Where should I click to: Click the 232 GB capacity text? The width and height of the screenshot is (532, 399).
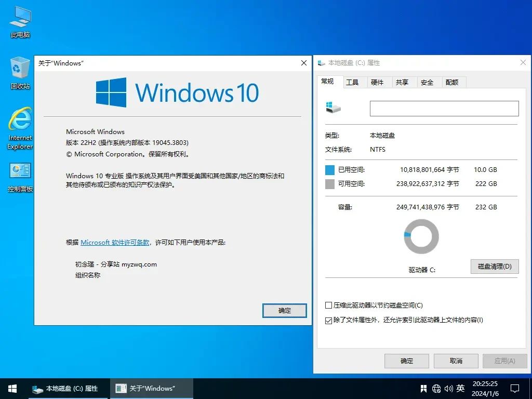[486, 207]
